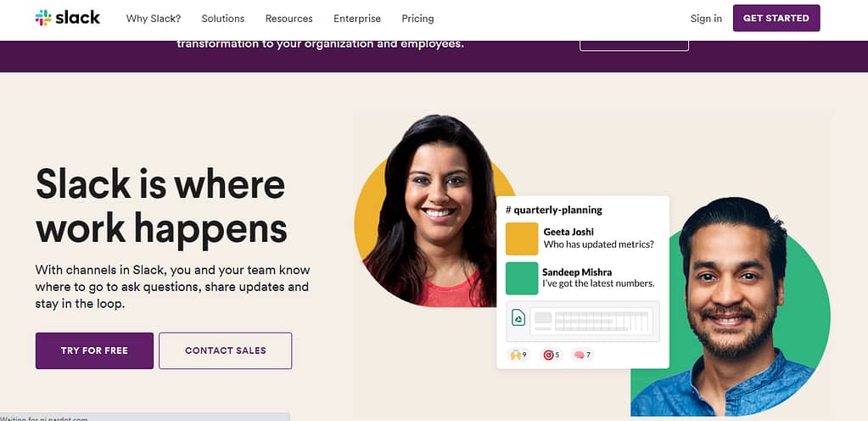Click the outlined button in purple banner
868x421 pixels.
tap(635, 46)
